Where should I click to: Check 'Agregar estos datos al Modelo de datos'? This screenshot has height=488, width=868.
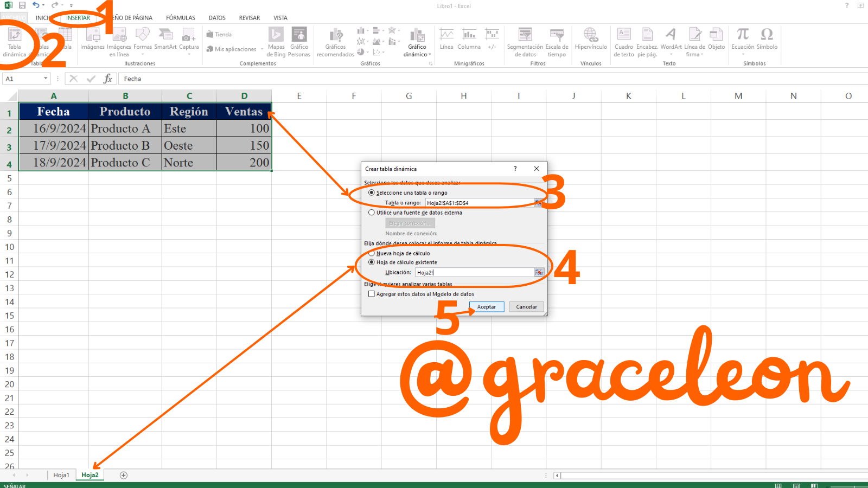click(372, 294)
